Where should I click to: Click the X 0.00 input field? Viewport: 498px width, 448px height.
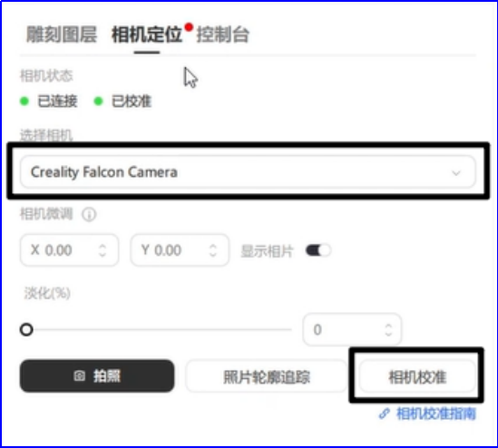pyautogui.click(x=69, y=250)
